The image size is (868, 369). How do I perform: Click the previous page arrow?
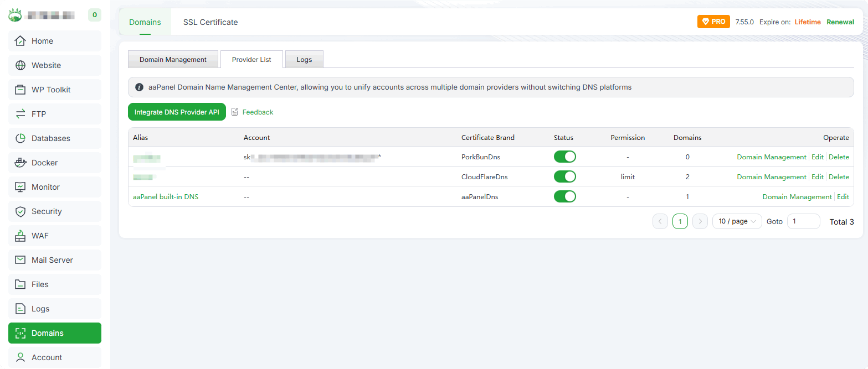(x=660, y=221)
